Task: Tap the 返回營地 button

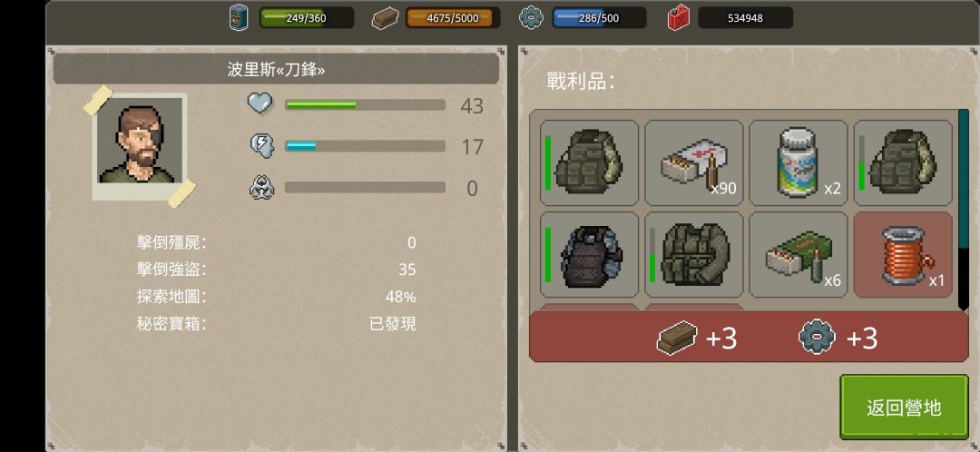Action: pyautogui.click(x=904, y=407)
